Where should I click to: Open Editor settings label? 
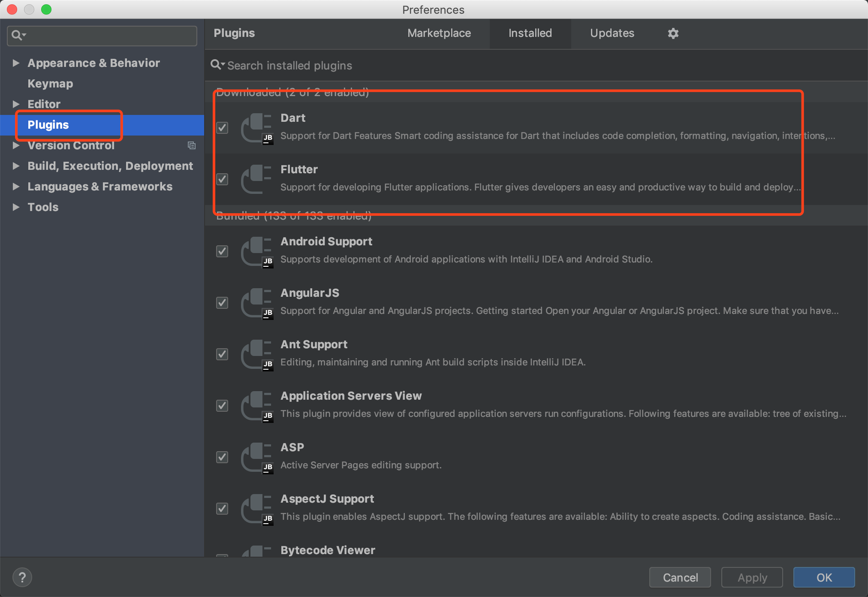(x=44, y=104)
